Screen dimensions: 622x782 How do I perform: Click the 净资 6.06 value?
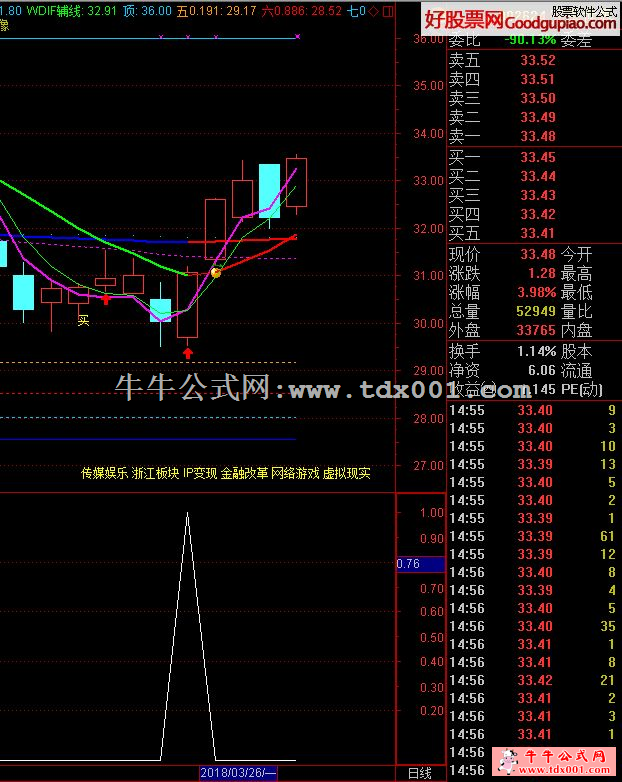[x=542, y=371]
